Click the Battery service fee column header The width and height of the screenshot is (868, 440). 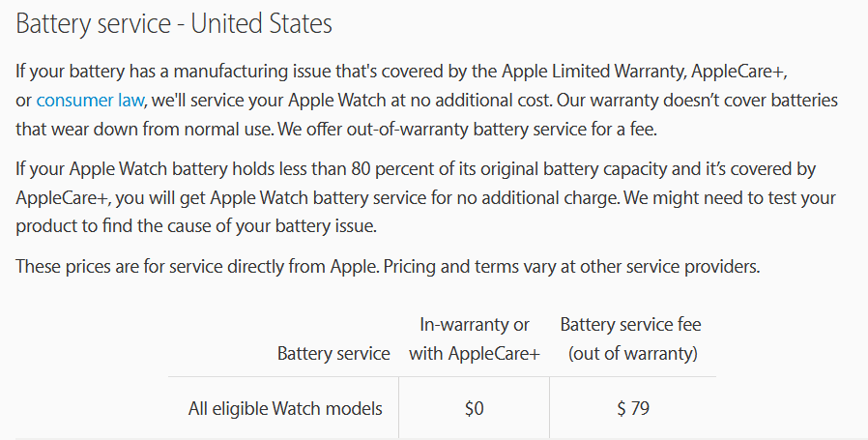point(630,338)
